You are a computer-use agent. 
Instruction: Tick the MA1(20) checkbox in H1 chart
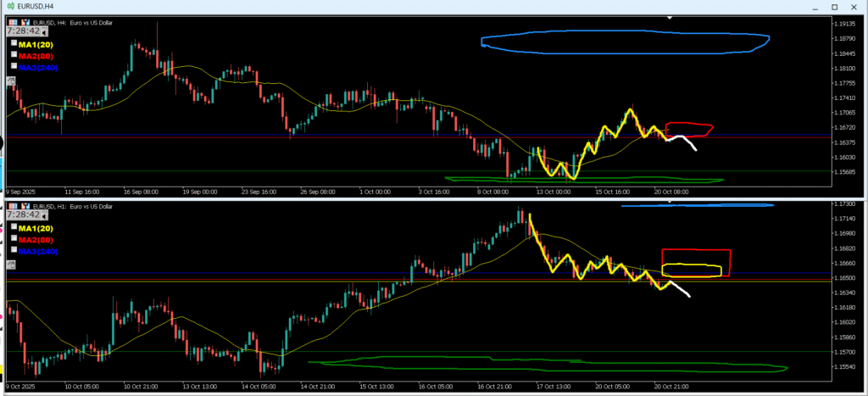pyautogui.click(x=14, y=226)
